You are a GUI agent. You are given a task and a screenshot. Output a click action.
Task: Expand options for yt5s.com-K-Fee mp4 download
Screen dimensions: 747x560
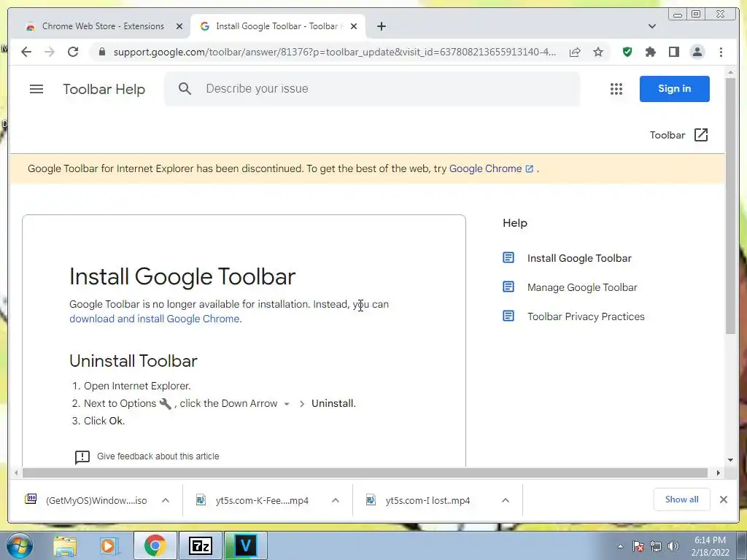(x=336, y=500)
